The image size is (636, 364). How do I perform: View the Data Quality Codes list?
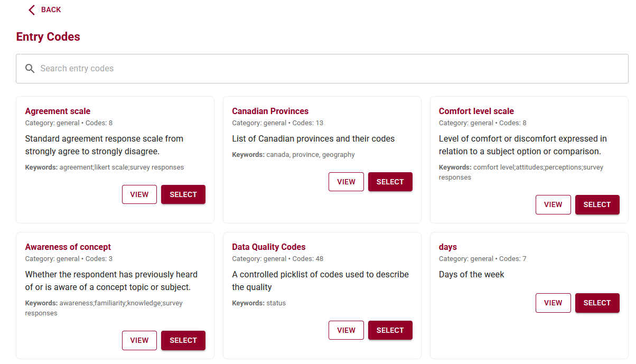[x=346, y=330]
